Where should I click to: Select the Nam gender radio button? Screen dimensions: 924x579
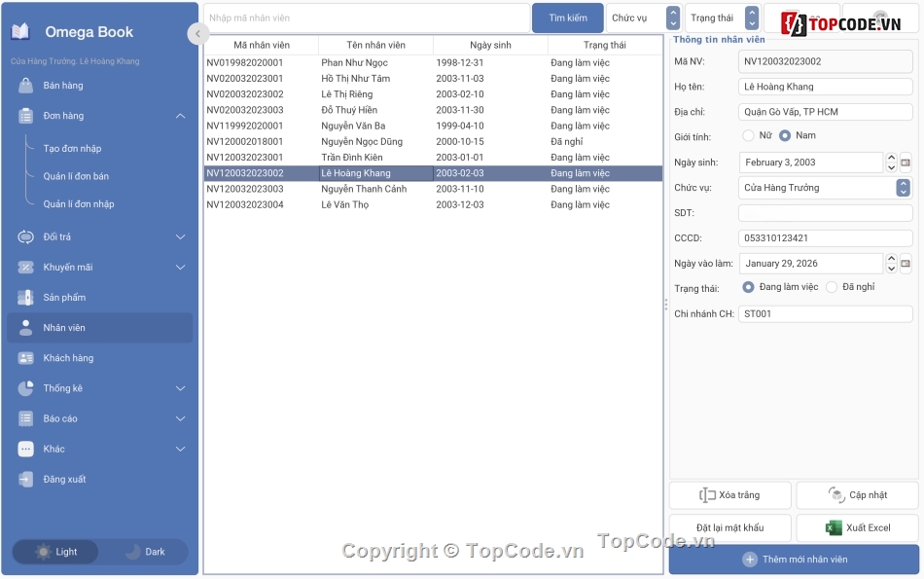click(x=785, y=135)
